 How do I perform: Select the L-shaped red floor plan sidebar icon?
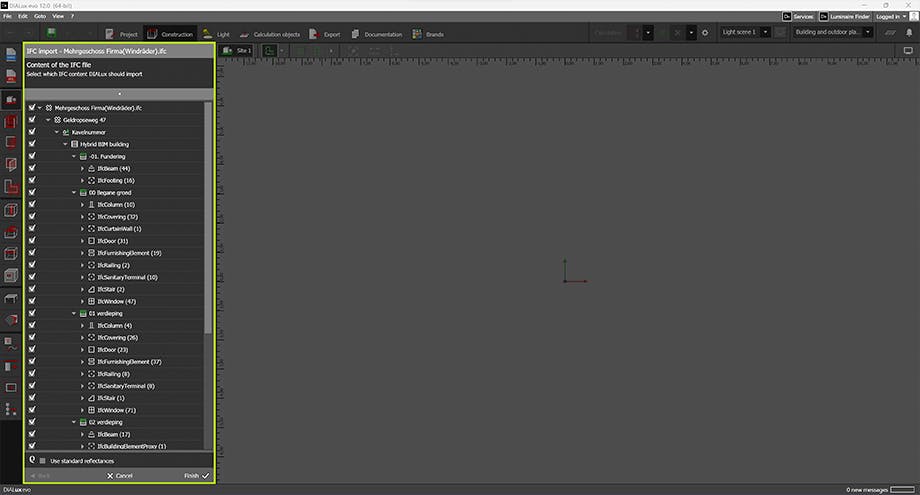pyautogui.click(x=11, y=187)
